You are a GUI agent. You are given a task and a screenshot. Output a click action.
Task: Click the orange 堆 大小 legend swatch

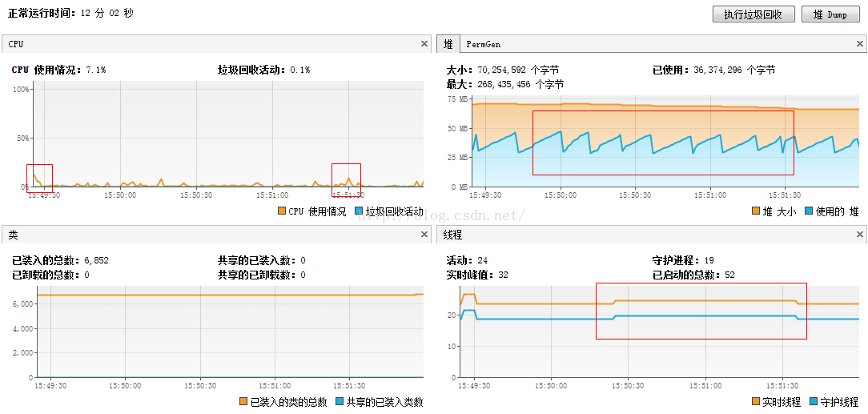click(x=756, y=211)
